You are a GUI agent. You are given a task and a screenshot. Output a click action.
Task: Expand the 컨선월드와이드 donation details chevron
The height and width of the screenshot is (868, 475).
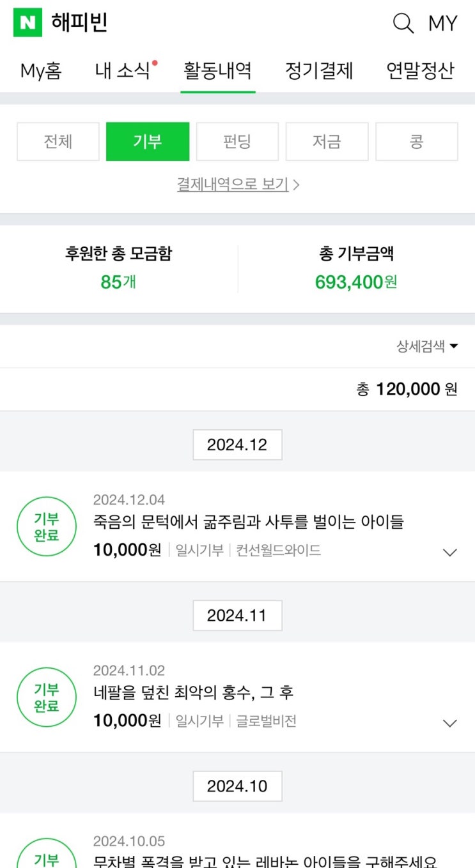click(450, 552)
